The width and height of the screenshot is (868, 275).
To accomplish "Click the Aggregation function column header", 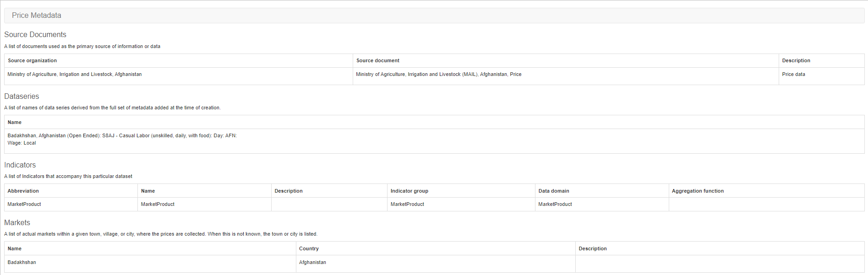I will [698, 191].
